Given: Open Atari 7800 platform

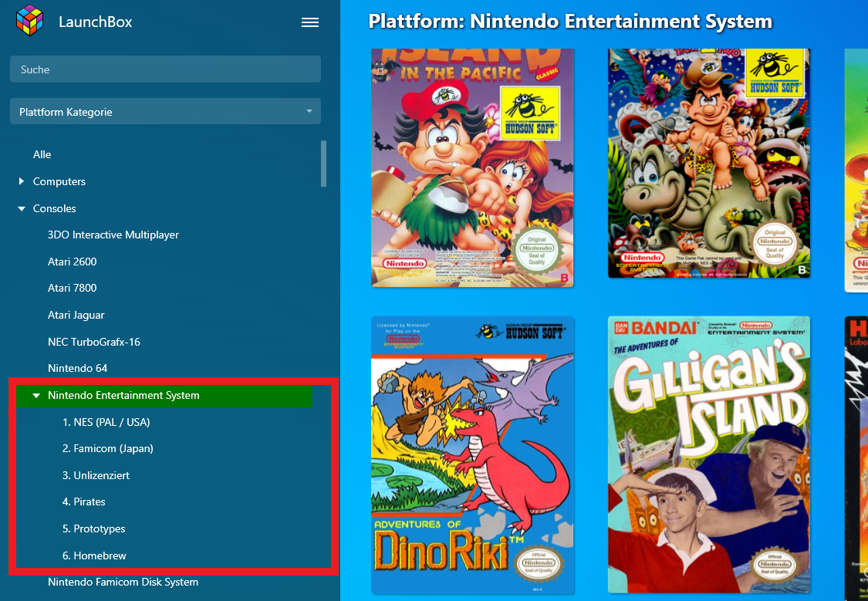Looking at the screenshot, I should point(72,288).
